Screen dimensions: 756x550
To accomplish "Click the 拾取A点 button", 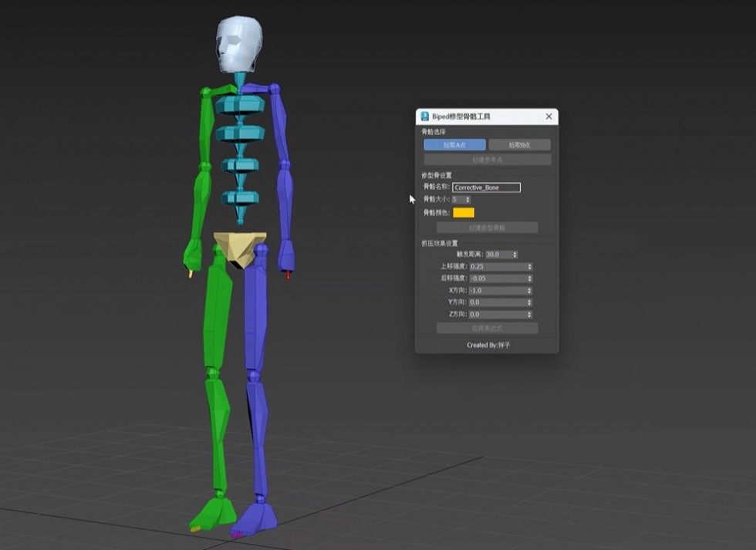I will coord(454,145).
